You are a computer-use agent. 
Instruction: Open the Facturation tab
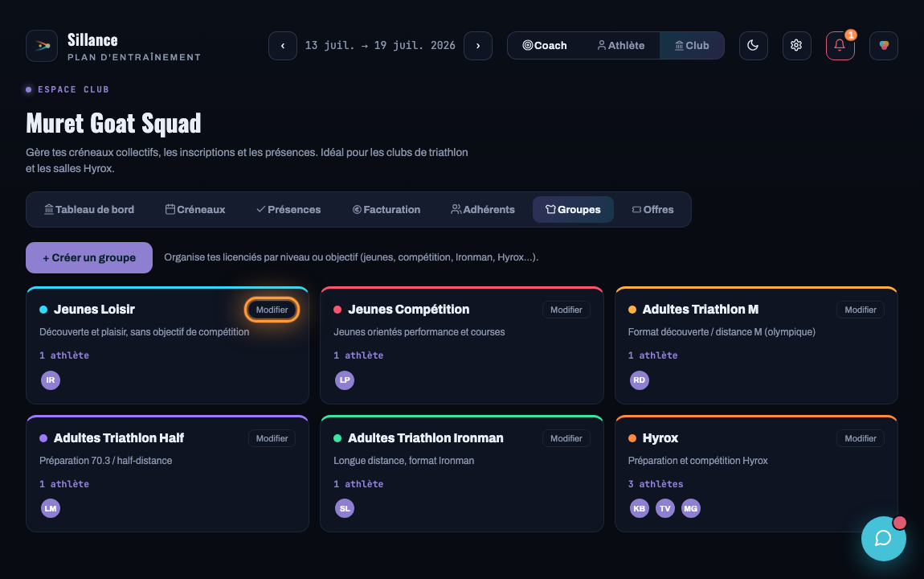(x=386, y=209)
